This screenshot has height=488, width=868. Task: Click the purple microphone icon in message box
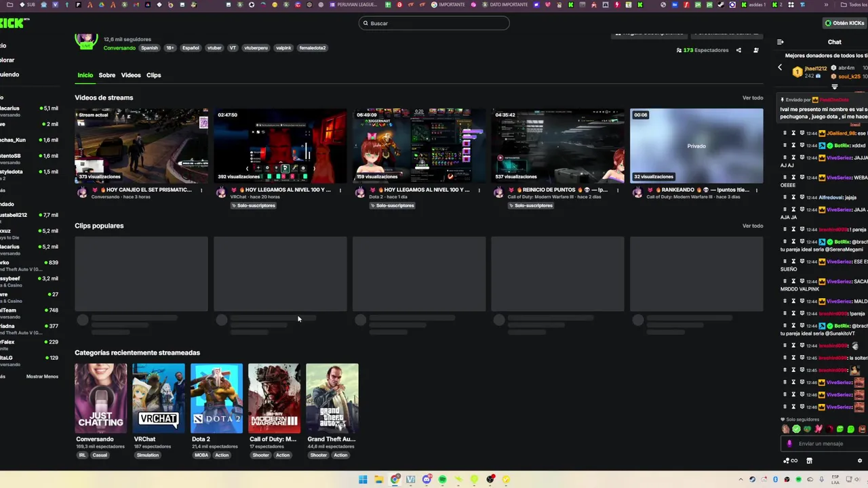point(789,444)
